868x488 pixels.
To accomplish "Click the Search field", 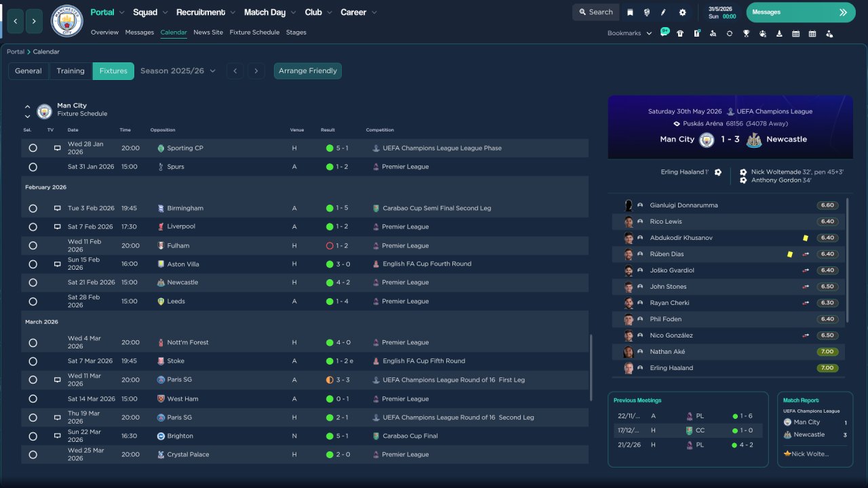I will 595,12.
